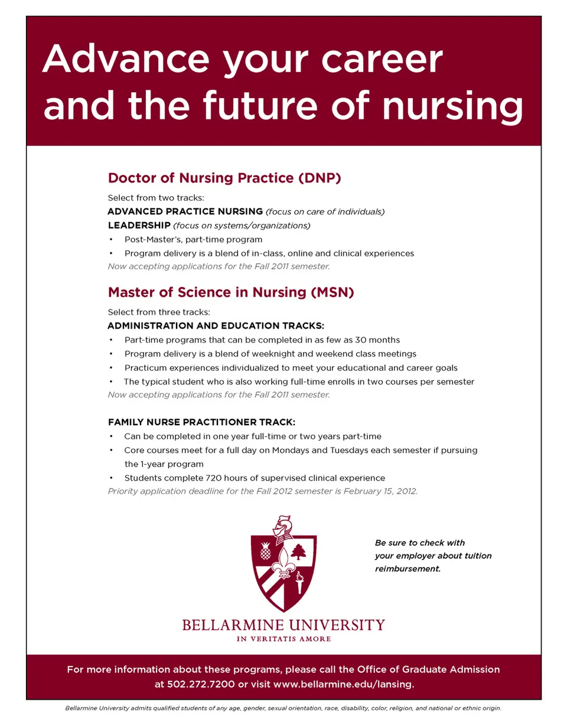Click the www.bellarmine.edu/lansing website address

[343, 684]
